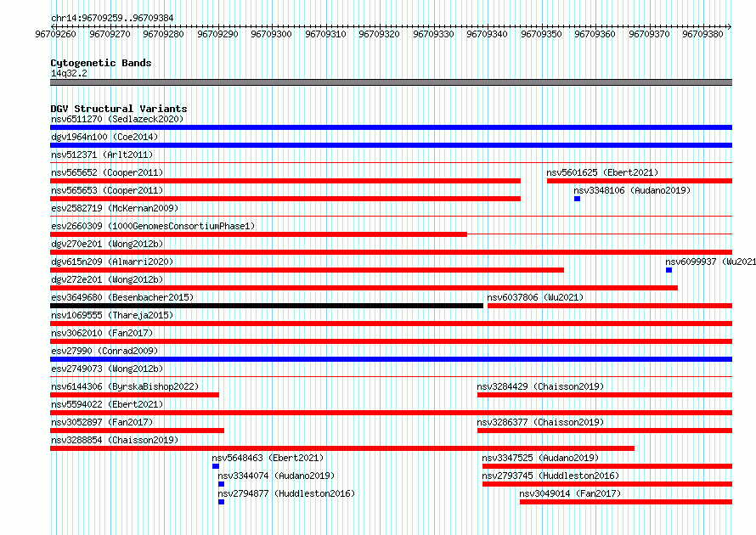Viewport: 756px width, 535px height.
Task: Click the small blue marker under nsv3348106
Action: point(577,199)
